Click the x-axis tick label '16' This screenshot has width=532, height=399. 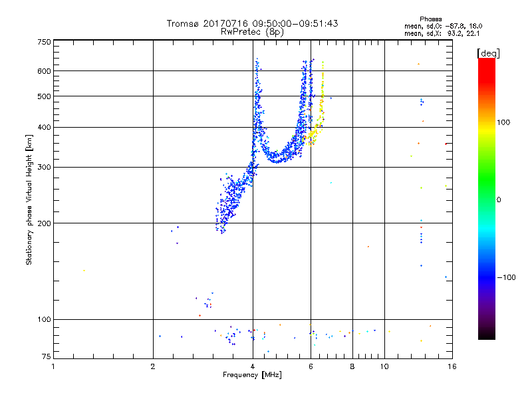[x=452, y=366]
